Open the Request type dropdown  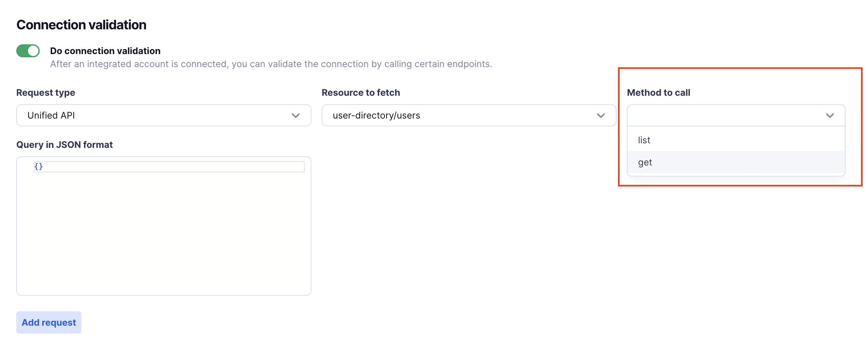click(163, 115)
